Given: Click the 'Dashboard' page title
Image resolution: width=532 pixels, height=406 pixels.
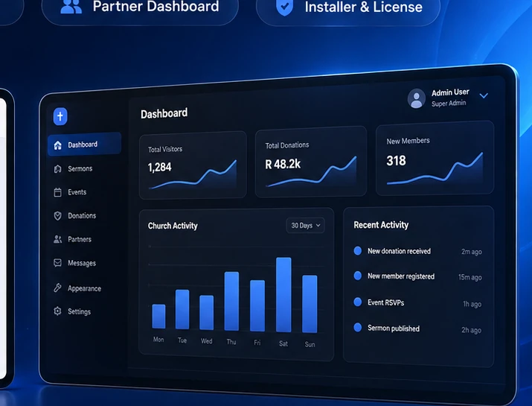Looking at the screenshot, I should tap(164, 113).
